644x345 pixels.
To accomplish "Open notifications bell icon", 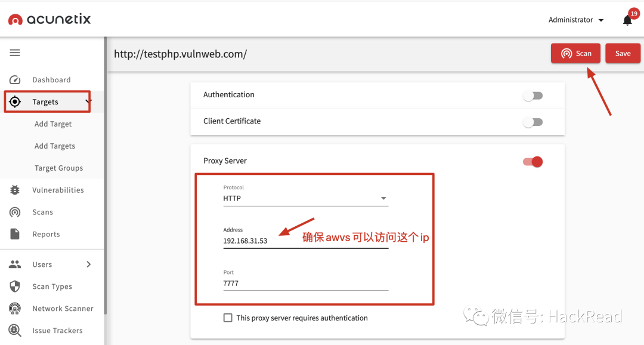I will [x=627, y=20].
